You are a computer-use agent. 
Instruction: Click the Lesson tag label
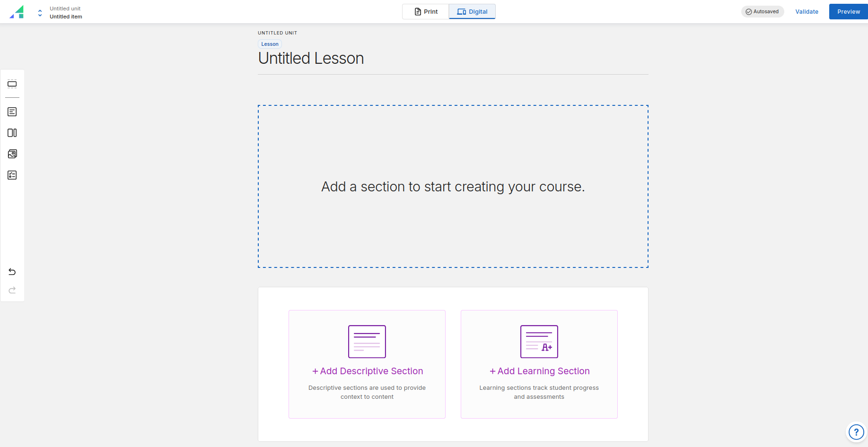coord(270,44)
